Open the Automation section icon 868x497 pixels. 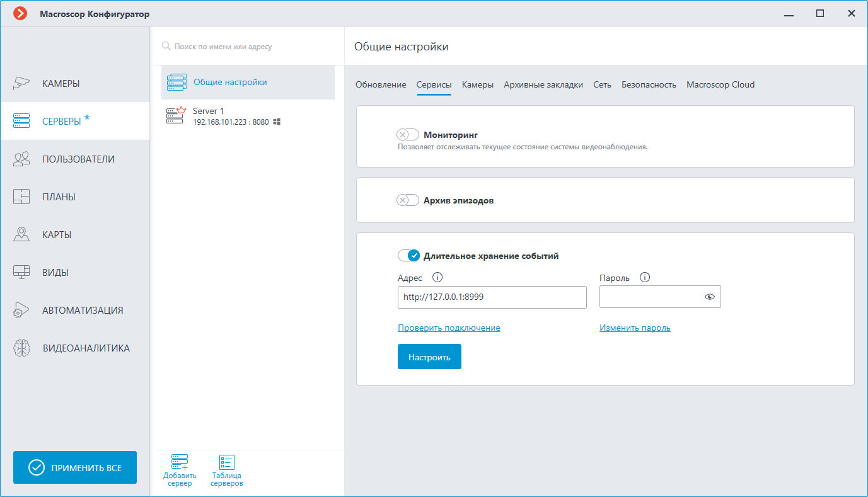pos(21,310)
